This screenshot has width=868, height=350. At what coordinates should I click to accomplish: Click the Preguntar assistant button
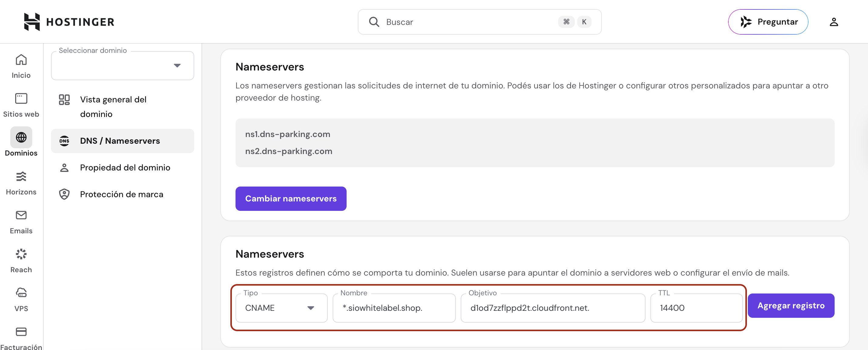[768, 22]
